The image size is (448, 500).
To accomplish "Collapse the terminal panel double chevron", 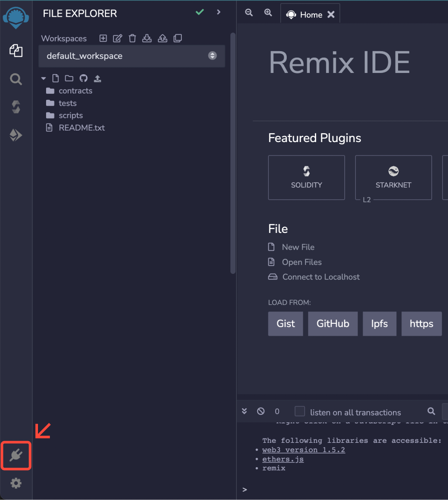I will click(x=244, y=411).
